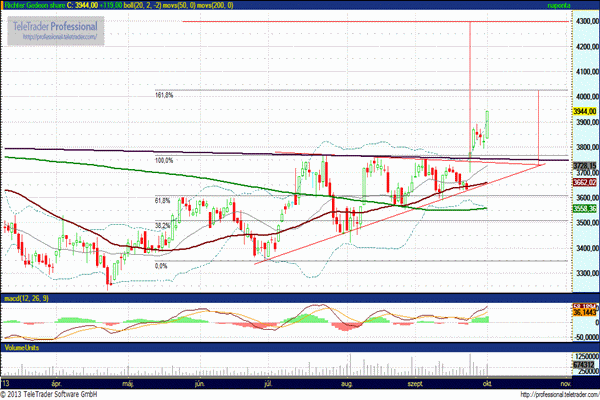Screen dimensions: 600x400
Task: Click the 3900,00 price axis label
Action: [587, 122]
